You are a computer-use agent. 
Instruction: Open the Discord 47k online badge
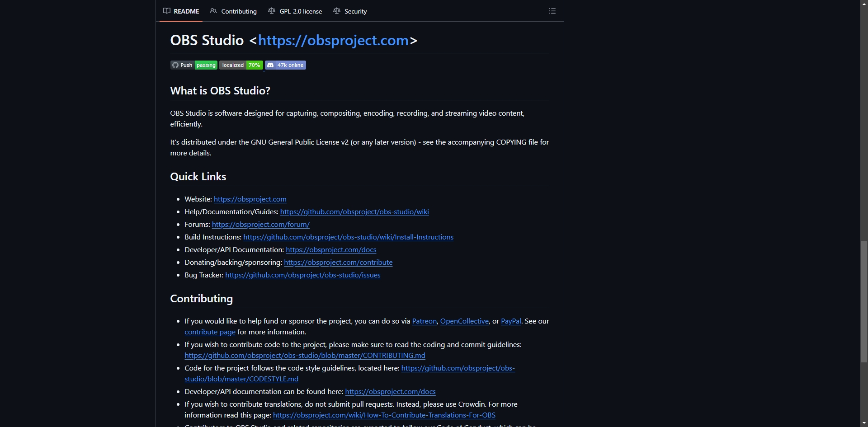tap(286, 65)
